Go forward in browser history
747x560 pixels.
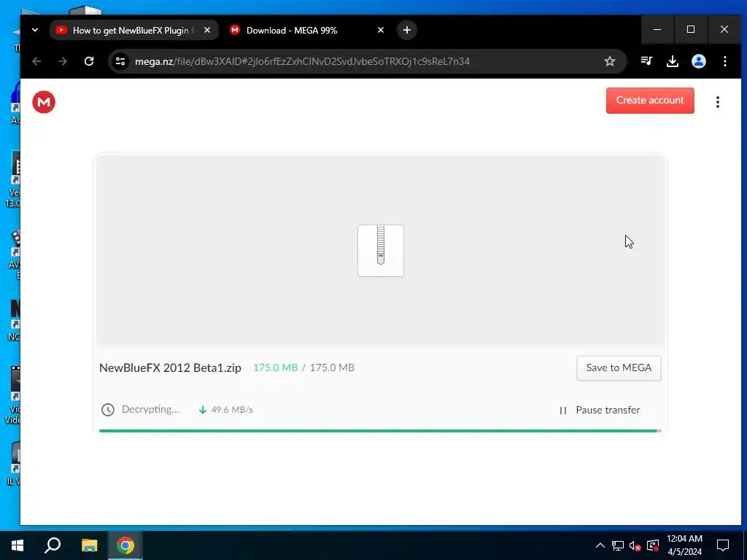[63, 61]
